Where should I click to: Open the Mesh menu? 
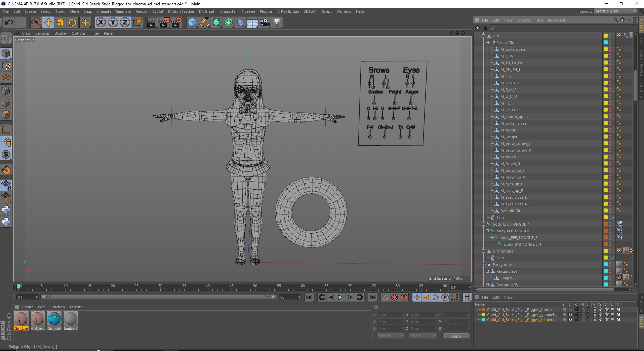(74, 11)
